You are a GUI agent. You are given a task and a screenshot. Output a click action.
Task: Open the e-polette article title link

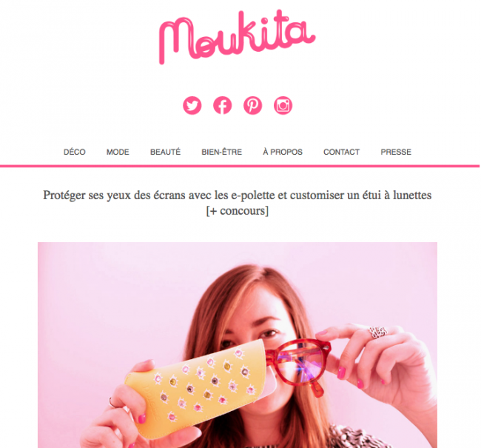tap(237, 203)
